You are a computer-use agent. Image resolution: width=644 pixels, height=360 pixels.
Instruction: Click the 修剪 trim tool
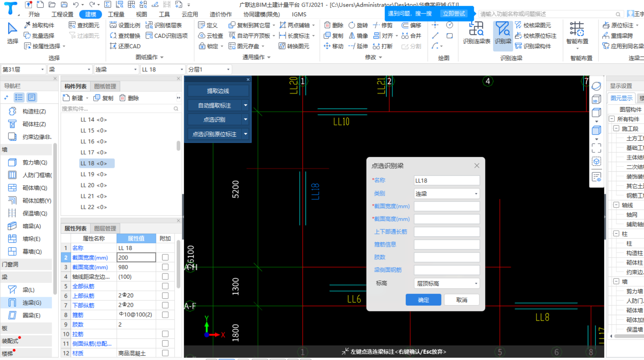click(x=382, y=25)
